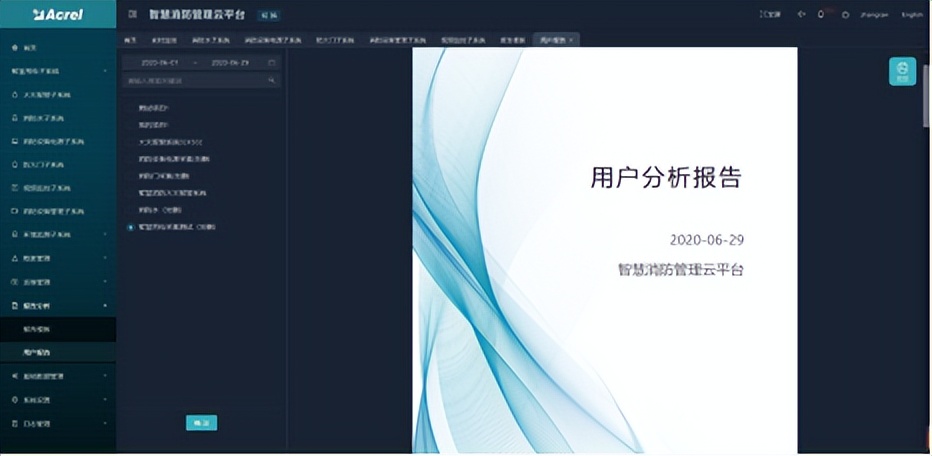Open 防火门子系统 sidebar icon
932x456 pixels.
click(x=15, y=165)
